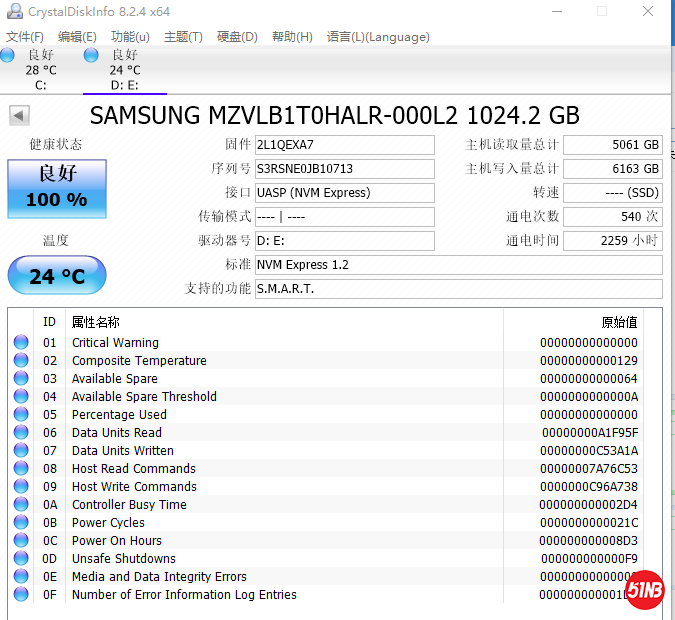Screen dimensions: 675x620
Task: Click status orb for Unsafe Shutdowns
Action: pos(21,559)
